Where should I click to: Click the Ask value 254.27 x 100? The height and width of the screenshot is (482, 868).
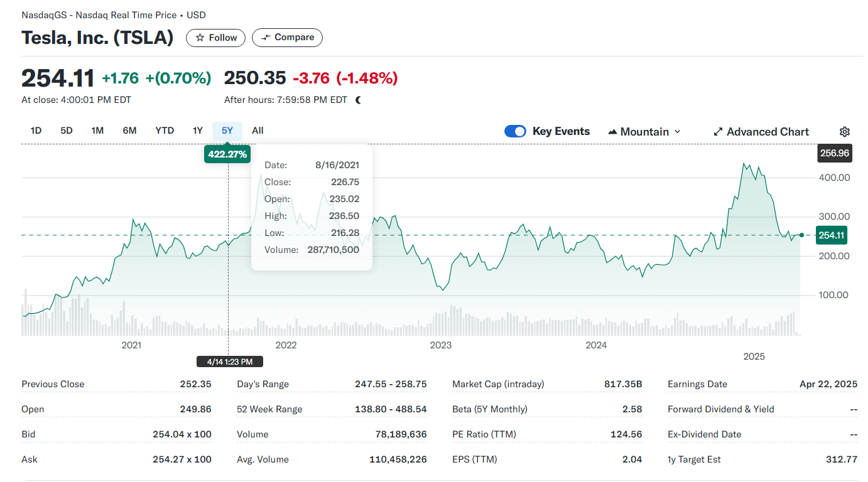(x=182, y=459)
